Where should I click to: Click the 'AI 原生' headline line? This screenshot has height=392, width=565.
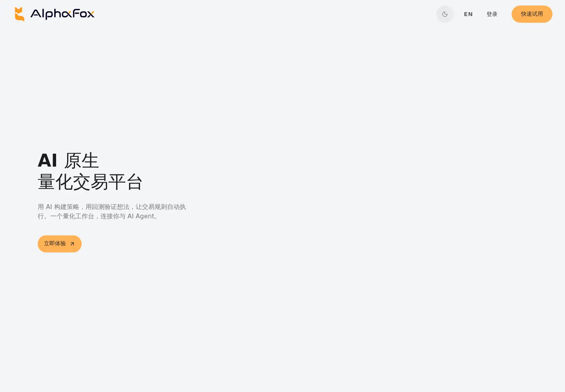tap(68, 161)
